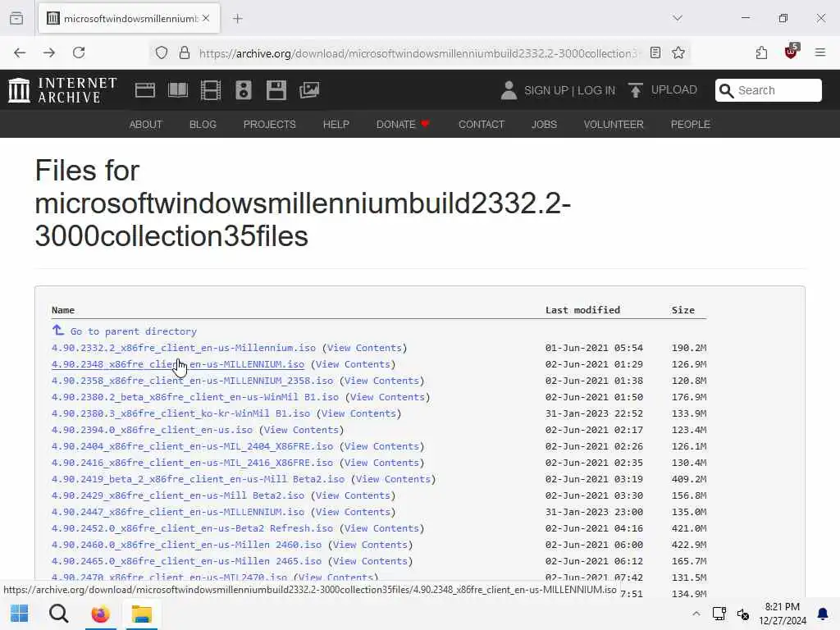Download 4.90.2380.2 beta WinMil B1.iso
840x630 pixels.
click(195, 397)
